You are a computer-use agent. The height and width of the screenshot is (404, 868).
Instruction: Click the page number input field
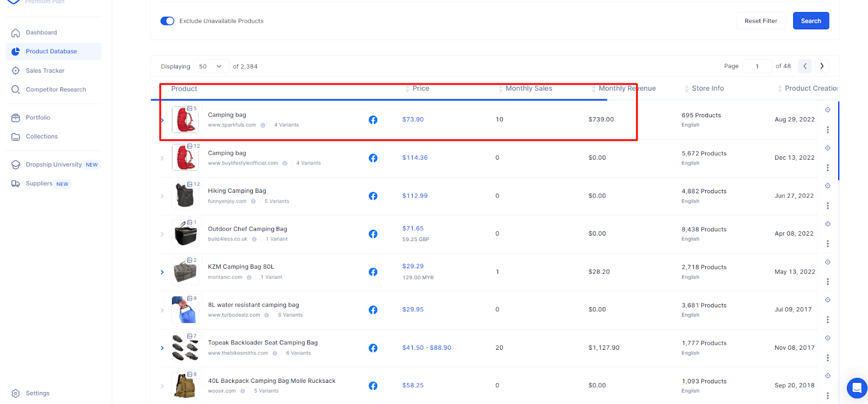(x=757, y=66)
